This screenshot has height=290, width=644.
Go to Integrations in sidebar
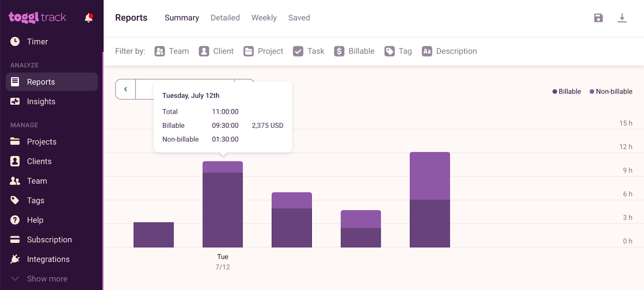pyautogui.click(x=48, y=259)
